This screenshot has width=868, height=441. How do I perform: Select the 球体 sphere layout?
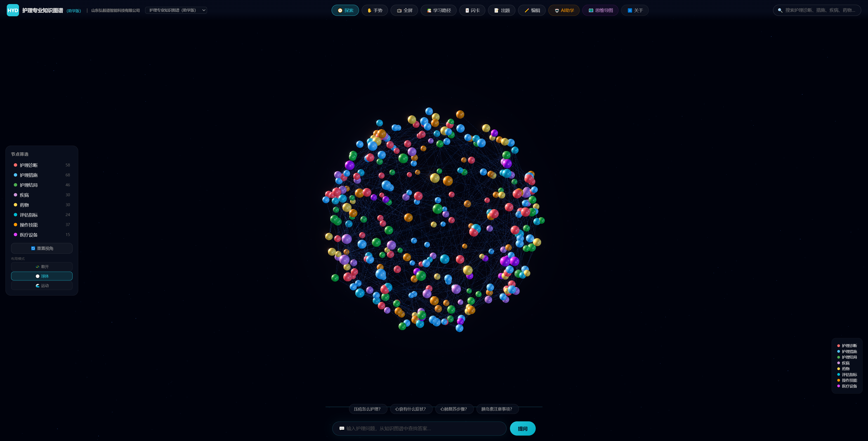click(x=42, y=276)
